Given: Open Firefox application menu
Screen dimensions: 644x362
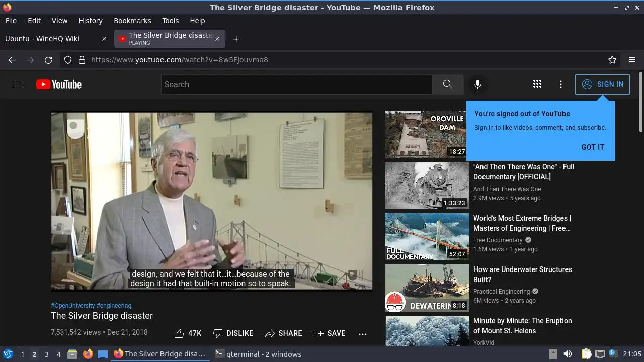Looking at the screenshot, I should [632, 60].
